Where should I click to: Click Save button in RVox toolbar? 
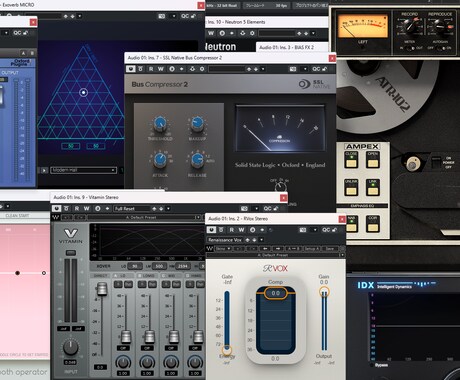pyautogui.click(x=330, y=249)
